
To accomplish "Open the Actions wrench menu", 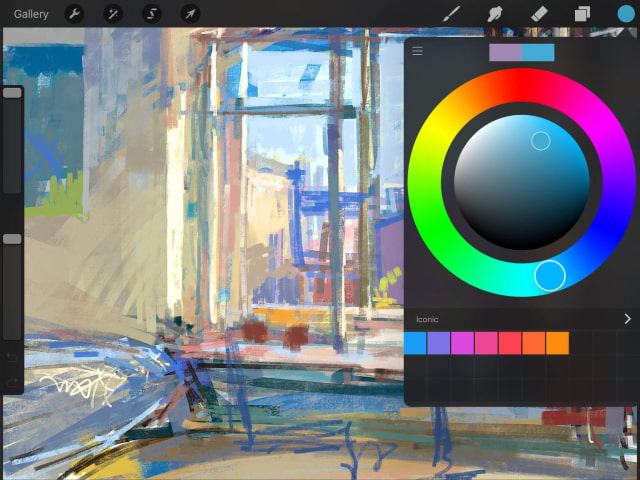I will pos(74,14).
